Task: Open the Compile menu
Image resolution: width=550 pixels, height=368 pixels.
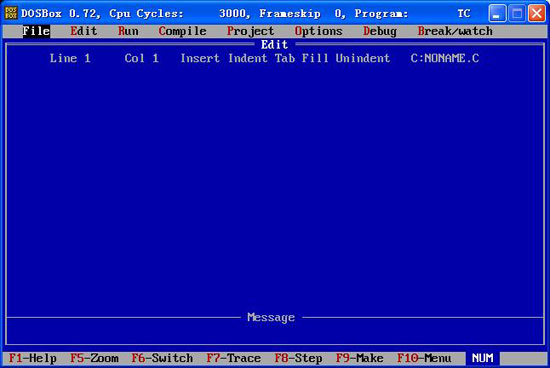Action: click(x=182, y=31)
